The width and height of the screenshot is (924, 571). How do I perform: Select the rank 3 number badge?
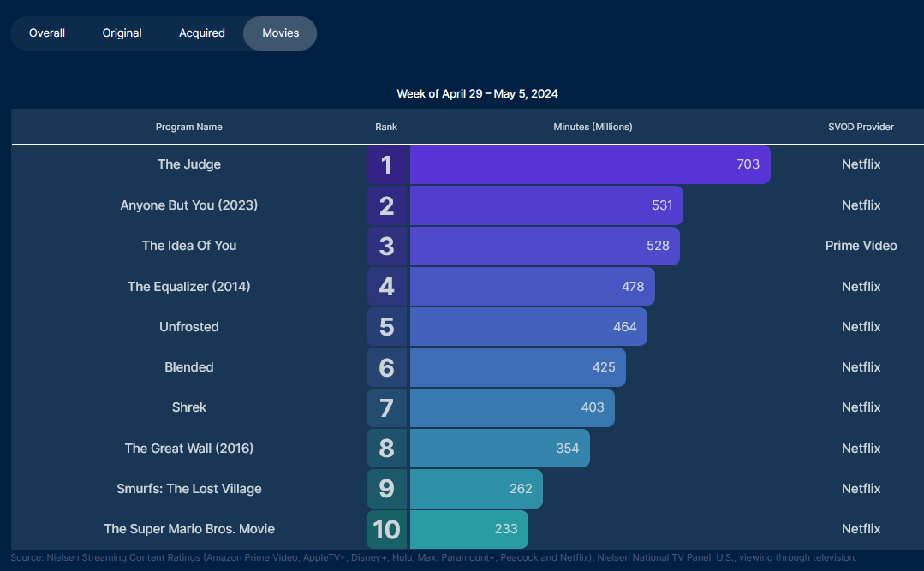[387, 246]
